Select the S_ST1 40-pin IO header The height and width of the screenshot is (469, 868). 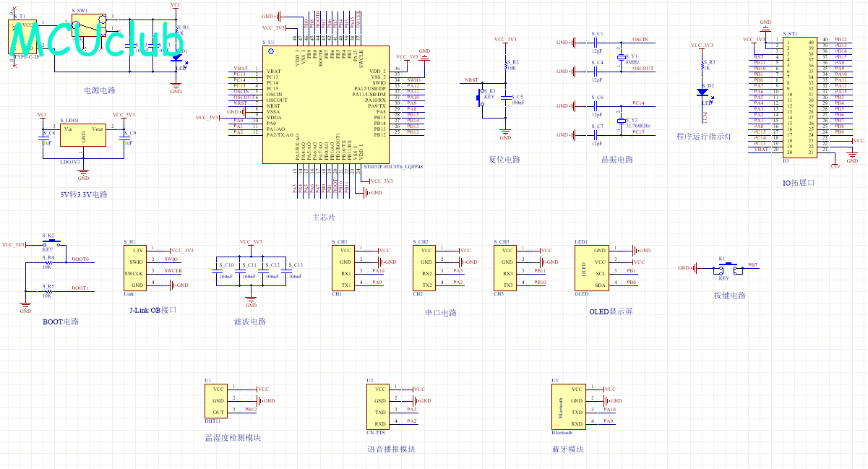801,98
